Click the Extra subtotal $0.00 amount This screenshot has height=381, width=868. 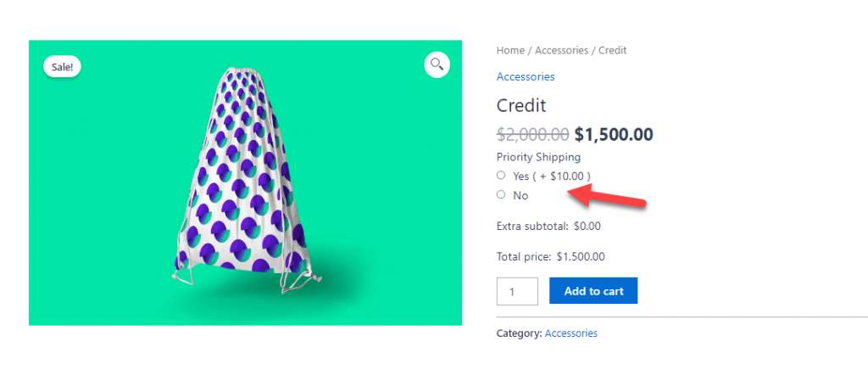[587, 227]
